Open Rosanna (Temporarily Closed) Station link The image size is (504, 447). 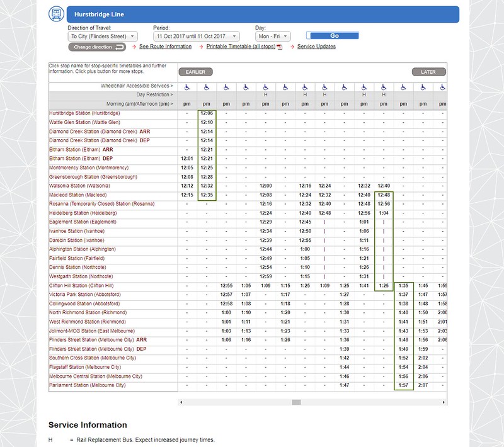pyautogui.click(x=102, y=204)
